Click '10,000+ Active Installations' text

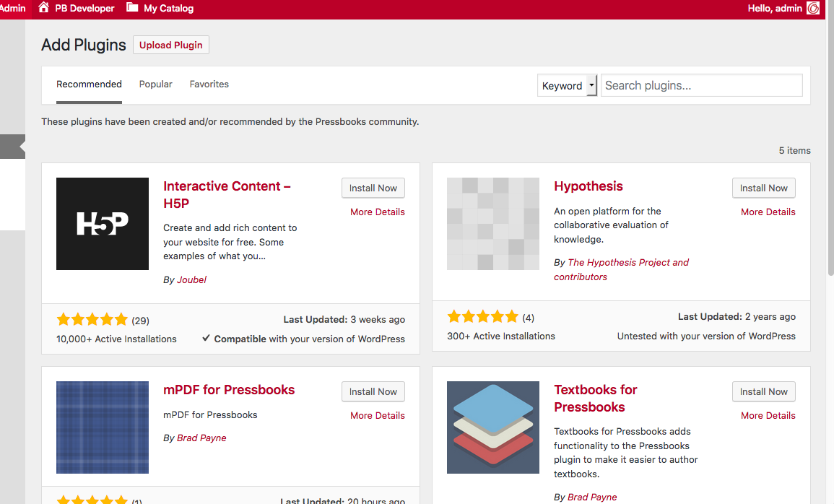click(116, 339)
